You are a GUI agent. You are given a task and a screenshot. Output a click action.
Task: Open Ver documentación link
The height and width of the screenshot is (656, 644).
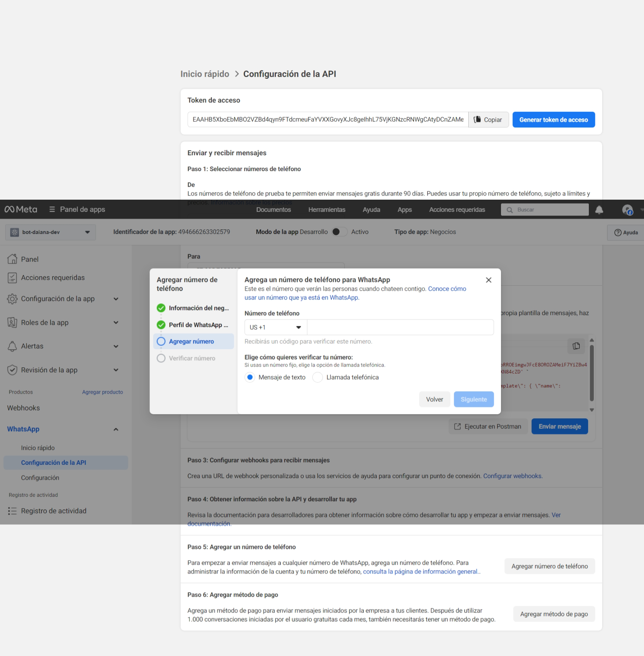click(374, 519)
